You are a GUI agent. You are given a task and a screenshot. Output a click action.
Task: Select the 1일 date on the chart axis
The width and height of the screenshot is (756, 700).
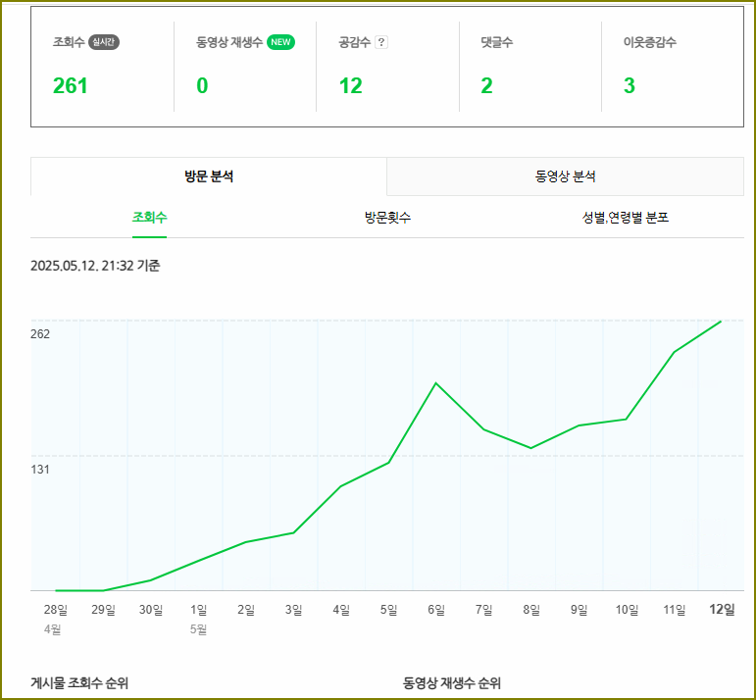tap(198, 610)
